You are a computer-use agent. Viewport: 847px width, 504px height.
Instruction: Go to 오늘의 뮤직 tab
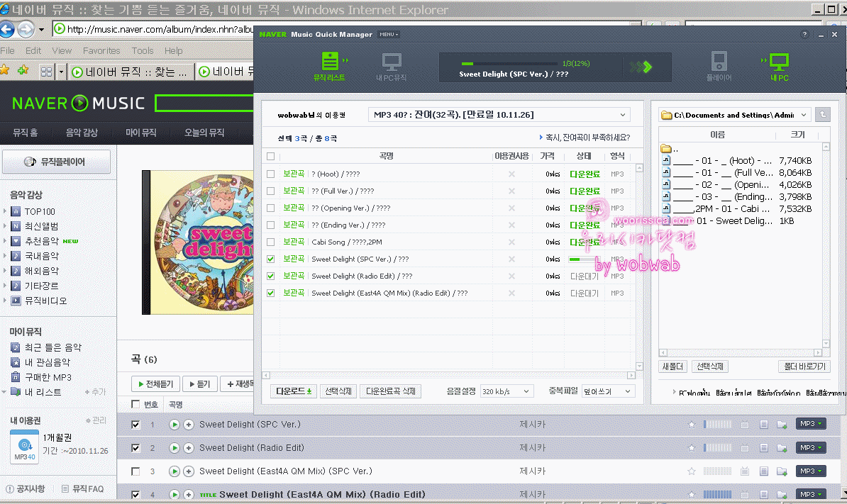204,133
